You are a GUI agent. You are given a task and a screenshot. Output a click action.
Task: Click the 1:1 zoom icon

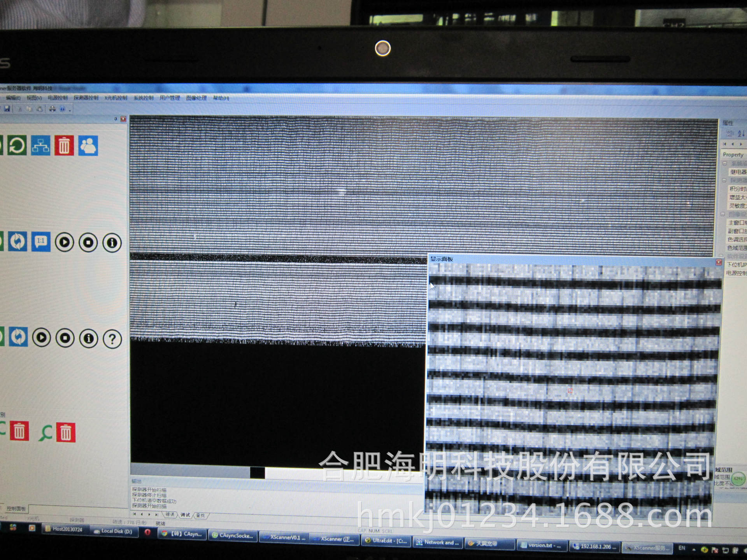click(41, 242)
